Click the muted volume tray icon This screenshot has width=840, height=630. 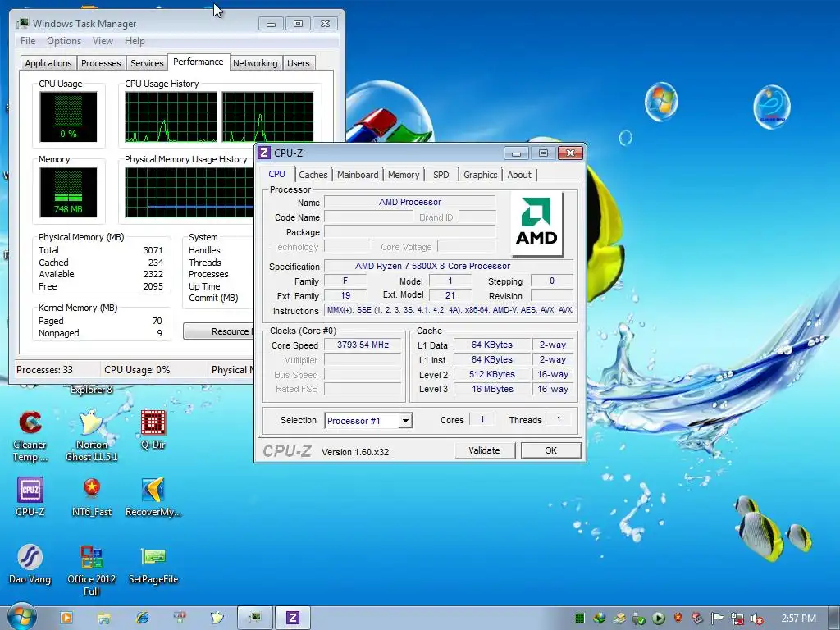[757, 619]
